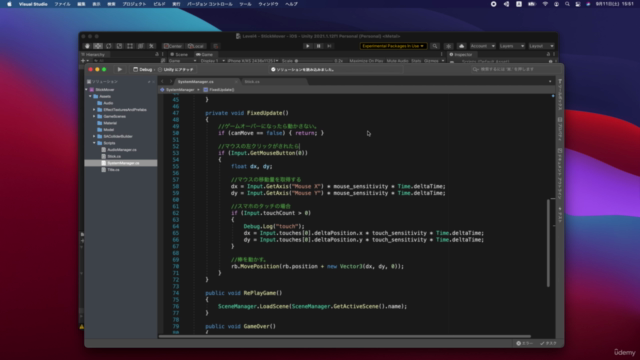Image resolution: width=640 pixels, height=360 pixels.
Task: Open the ビルド menu in the menu bar
Action: pos(159,4)
